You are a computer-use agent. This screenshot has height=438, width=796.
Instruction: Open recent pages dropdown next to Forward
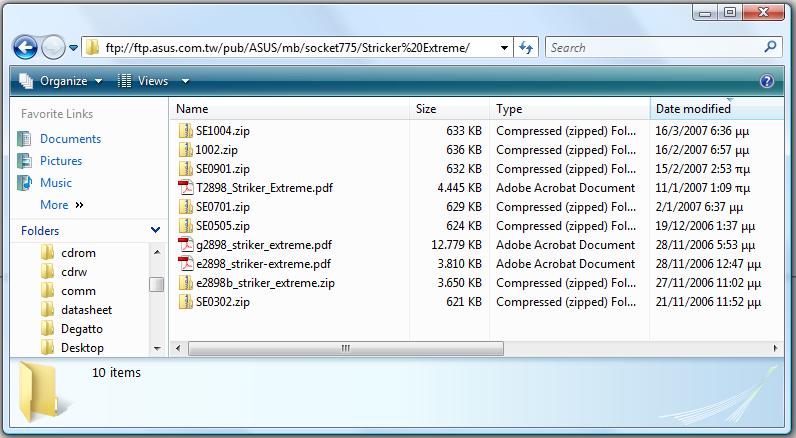tap(74, 48)
